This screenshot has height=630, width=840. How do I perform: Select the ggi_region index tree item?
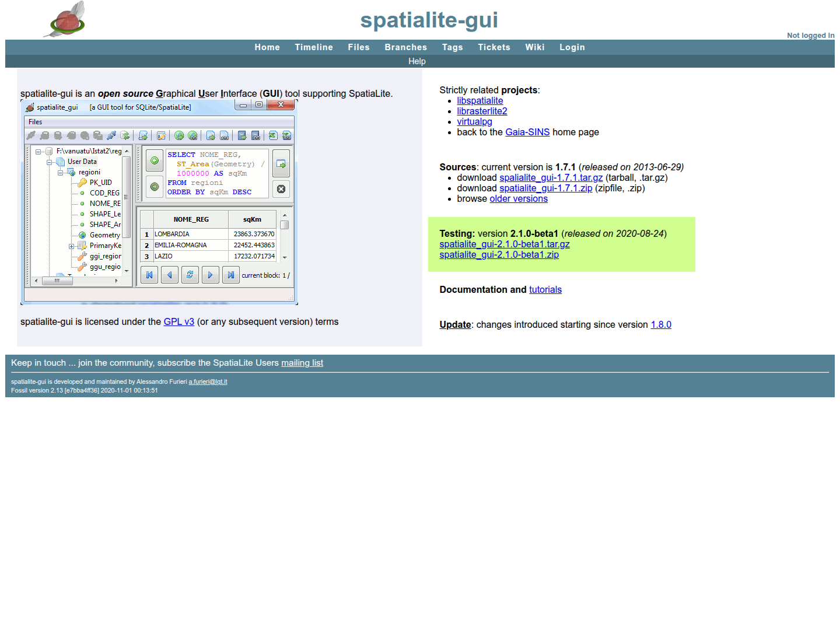(x=106, y=256)
